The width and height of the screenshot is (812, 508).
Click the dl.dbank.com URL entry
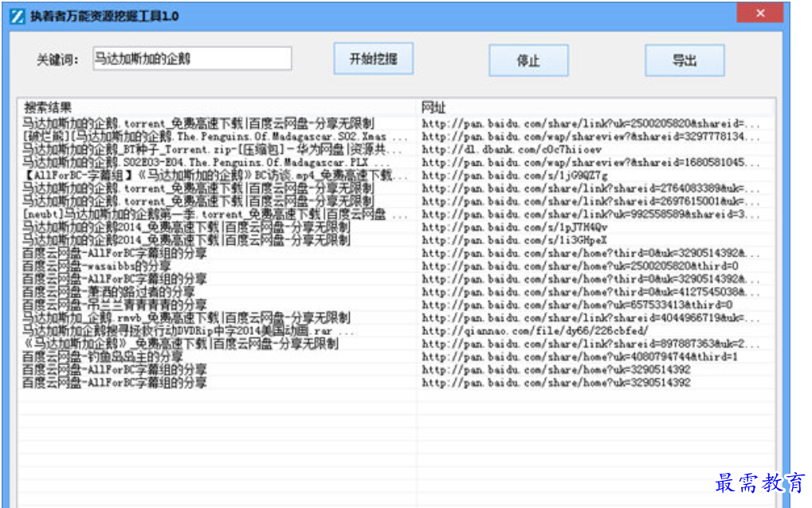(512, 149)
